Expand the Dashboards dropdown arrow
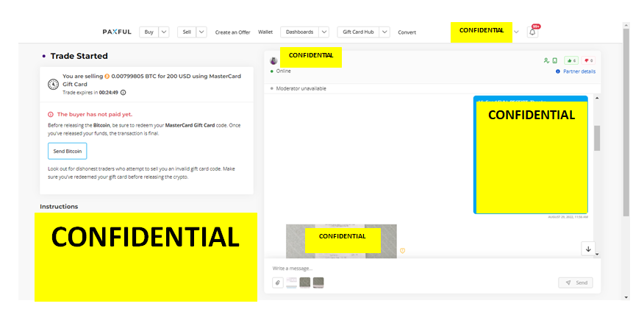This screenshot has height=323, width=644. (x=323, y=32)
